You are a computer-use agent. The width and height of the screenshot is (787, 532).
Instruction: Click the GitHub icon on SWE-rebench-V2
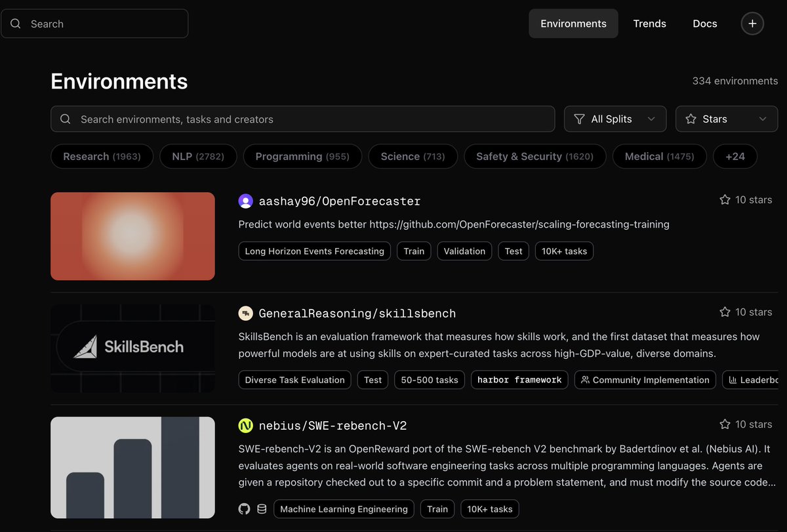pyautogui.click(x=244, y=509)
